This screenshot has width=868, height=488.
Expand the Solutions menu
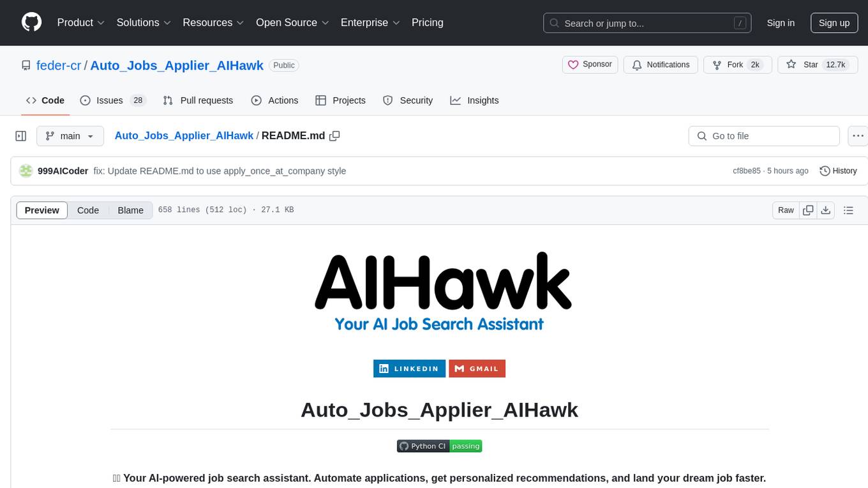pyautogui.click(x=144, y=22)
